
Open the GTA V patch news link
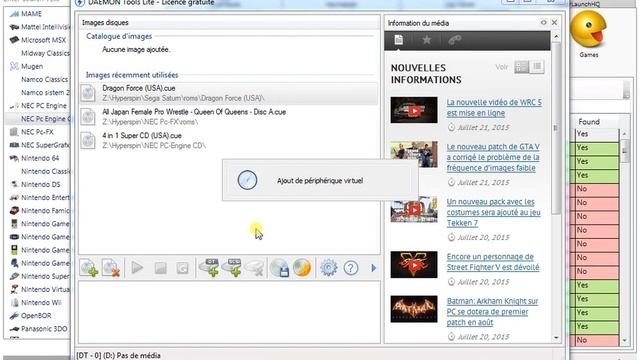pos(493,157)
